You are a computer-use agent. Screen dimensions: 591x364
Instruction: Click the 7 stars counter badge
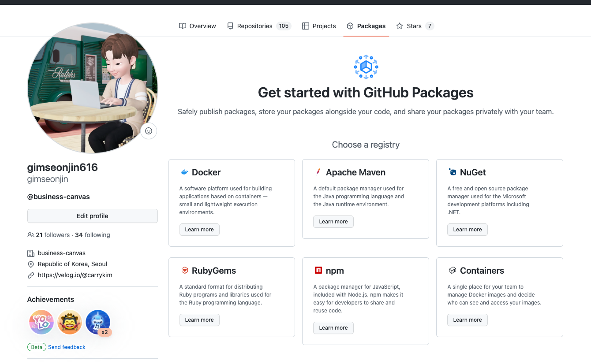click(x=430, y=26)
